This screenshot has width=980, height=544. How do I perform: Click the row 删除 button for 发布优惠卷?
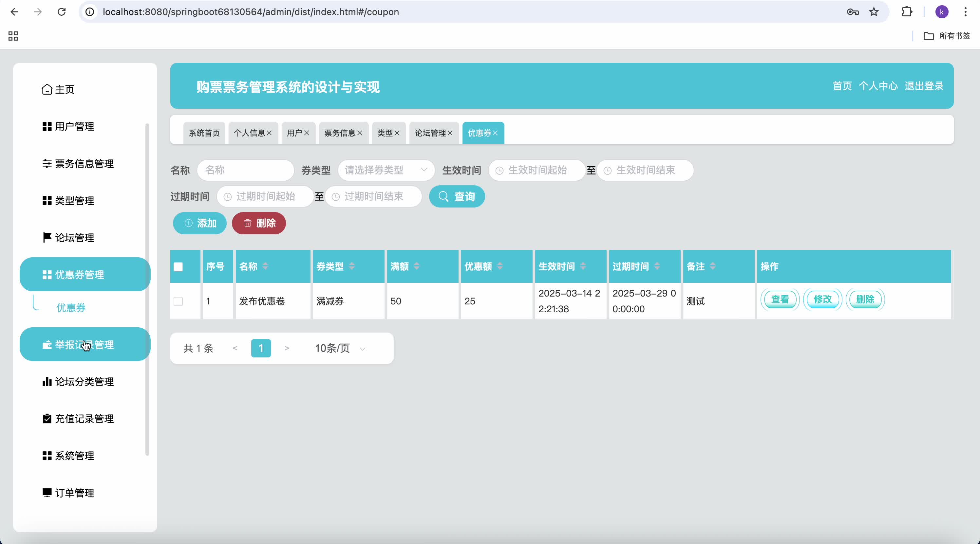click(x=865, y=299)
